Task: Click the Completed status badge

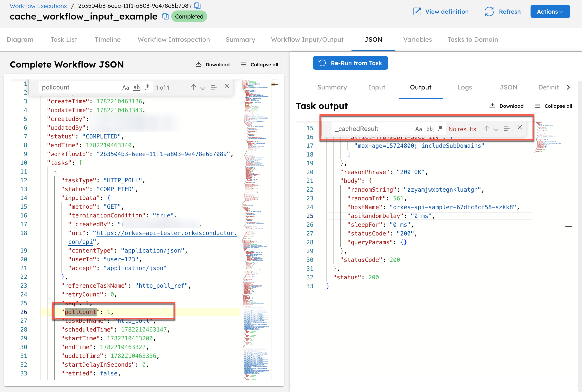Action: [189, 17]
